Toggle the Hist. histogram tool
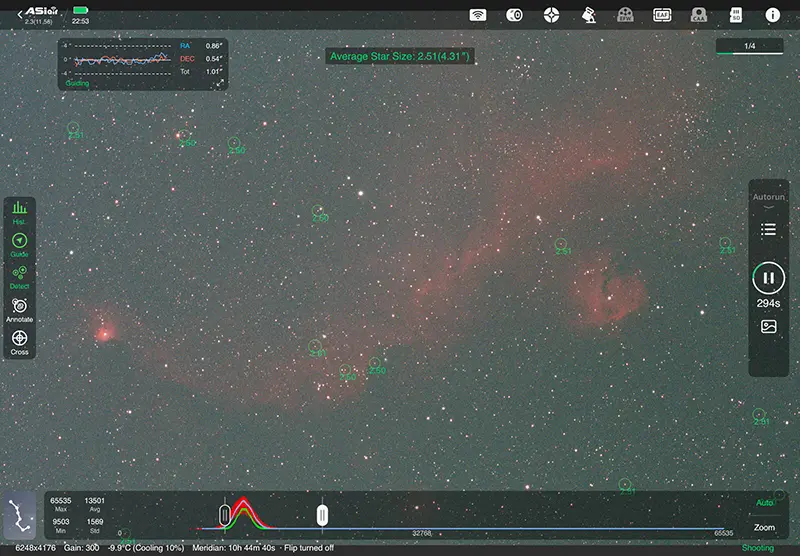Screen dimensions: 800x556 pyautogui.click(x=19, y=213)
